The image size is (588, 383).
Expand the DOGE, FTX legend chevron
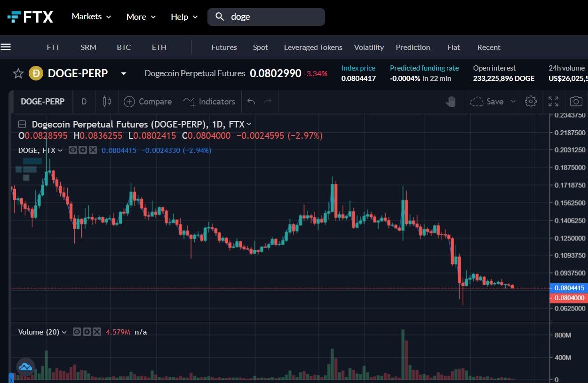(x=60, y=151)
